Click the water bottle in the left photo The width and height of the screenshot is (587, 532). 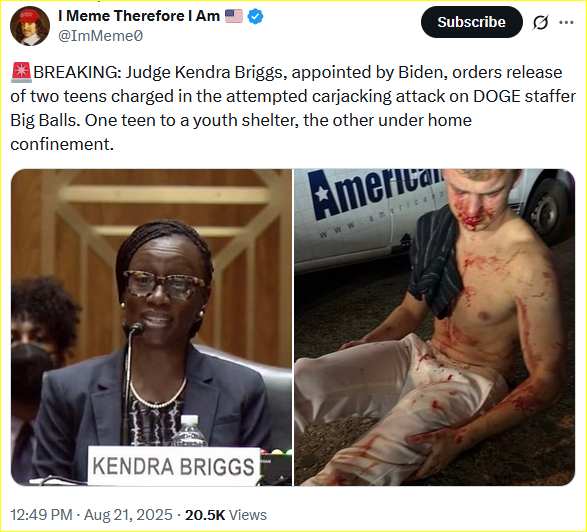pos(190,431)
